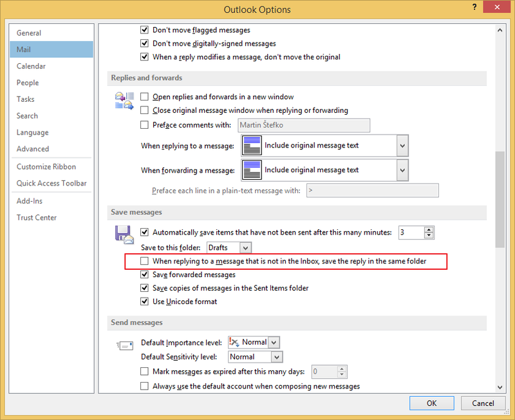515x420 pixels.
Task: Open the Customize Ribbon category
Action: tap(51, 167)
